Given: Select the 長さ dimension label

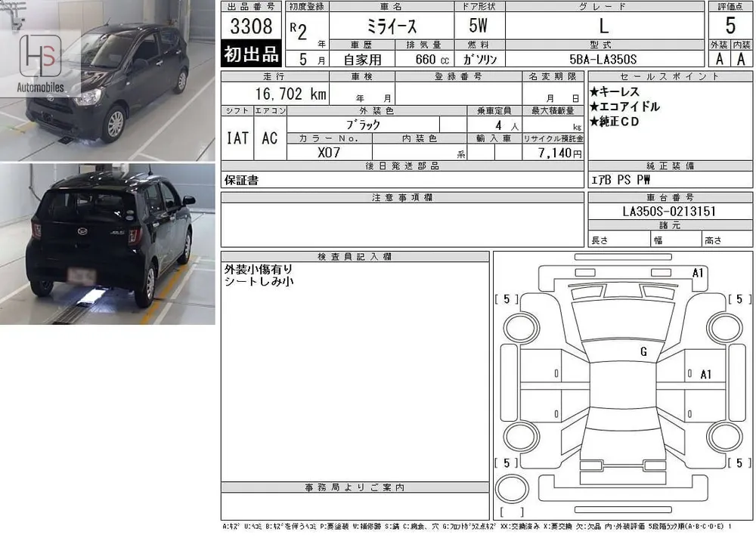Looking at the screenshot, I should (600, 240).
